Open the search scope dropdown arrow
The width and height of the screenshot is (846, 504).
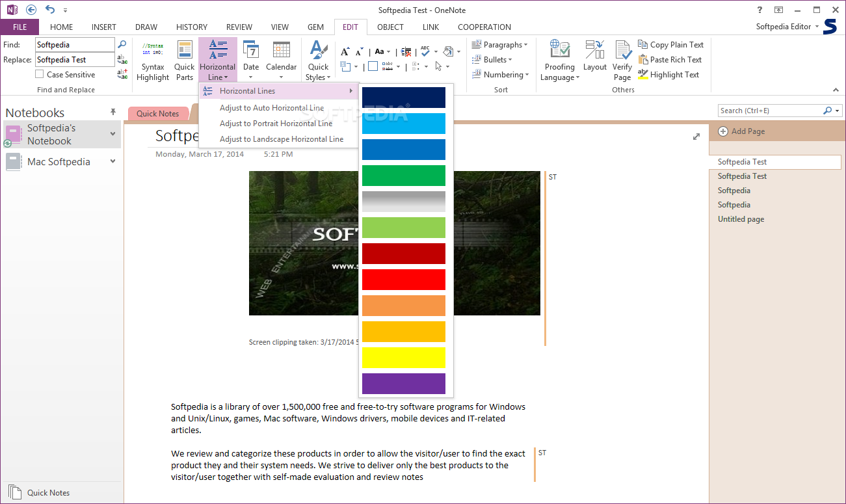click(x=837, y=111)
